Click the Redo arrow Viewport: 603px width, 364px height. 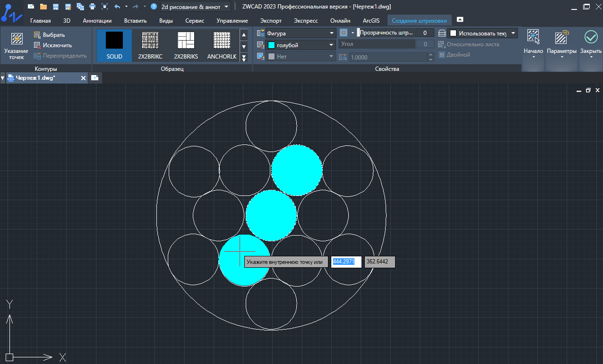pyautogui.click(x=136, y=7)
